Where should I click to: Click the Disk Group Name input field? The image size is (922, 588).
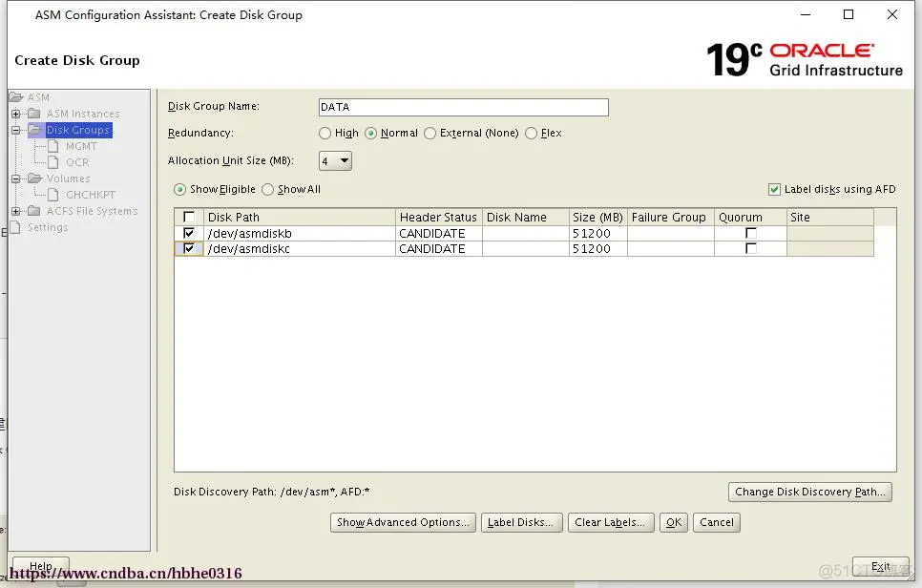(463, 107)
